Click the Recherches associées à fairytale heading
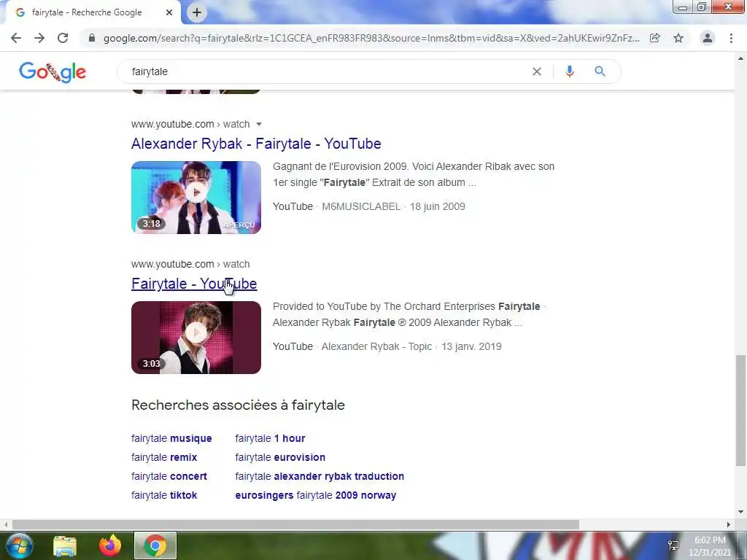Viewport: 747px width, 560px height. coord(239,405)
